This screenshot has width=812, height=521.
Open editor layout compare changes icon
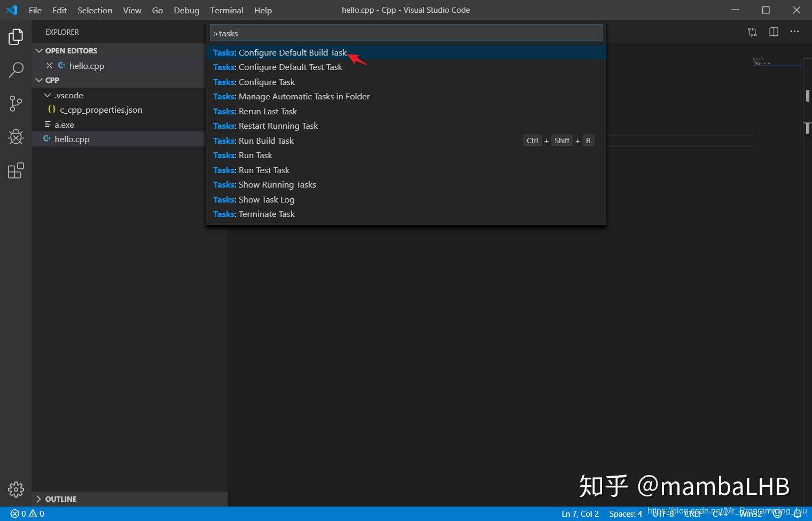[752, 32]
